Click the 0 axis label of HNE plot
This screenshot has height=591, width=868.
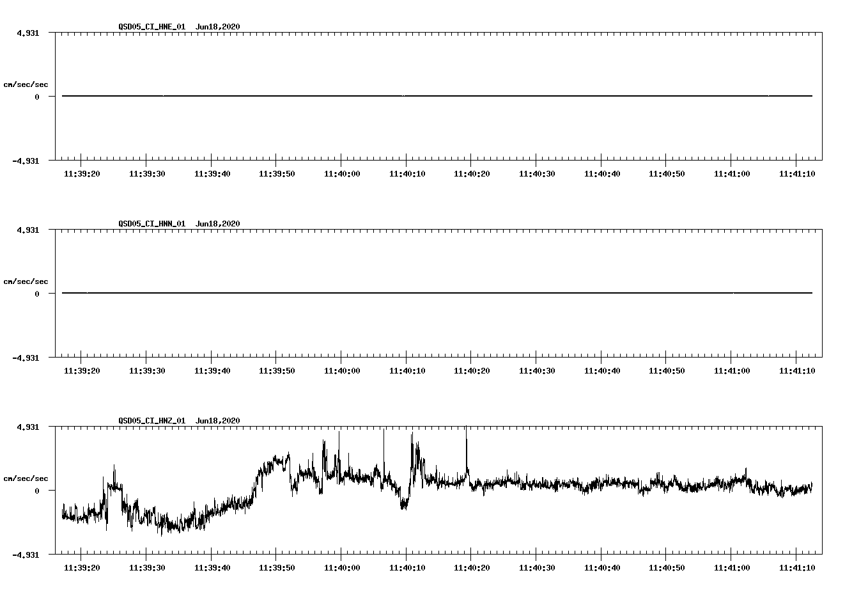pos(37,97)
